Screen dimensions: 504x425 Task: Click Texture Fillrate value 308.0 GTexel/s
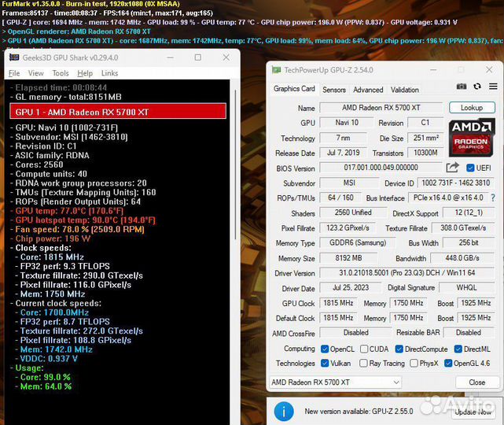click(x=463, y=227)
